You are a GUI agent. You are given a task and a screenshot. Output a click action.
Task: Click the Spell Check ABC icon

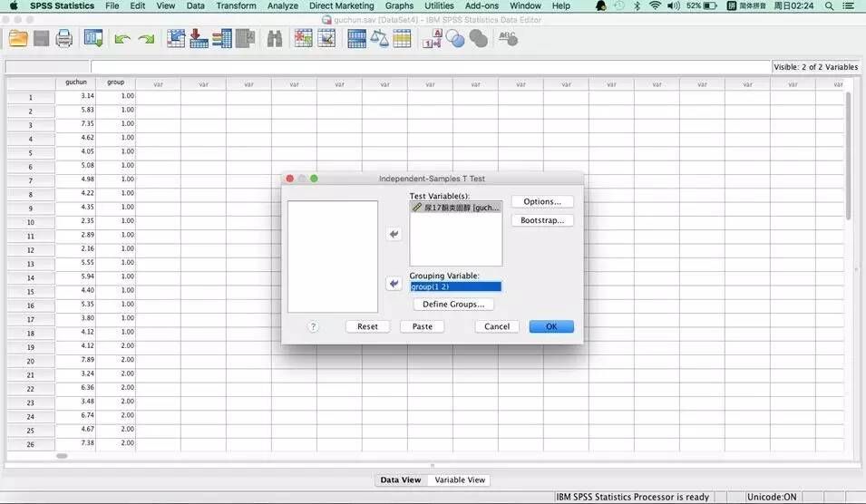pos(508,39)
